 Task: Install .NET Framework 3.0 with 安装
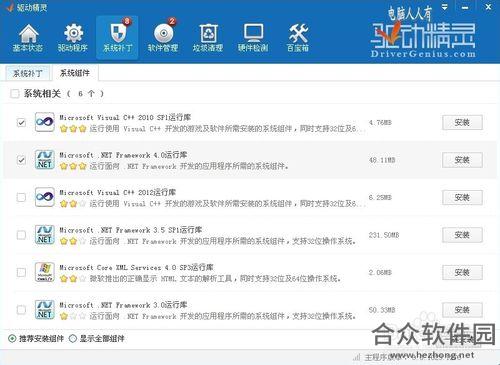pyautogui.click(x=462, y=310)
